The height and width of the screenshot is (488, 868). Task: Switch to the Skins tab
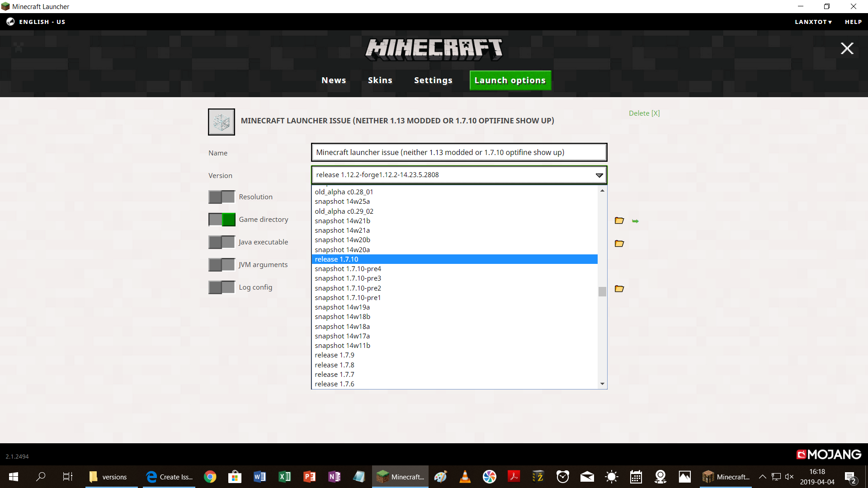(x=380, y=80)
